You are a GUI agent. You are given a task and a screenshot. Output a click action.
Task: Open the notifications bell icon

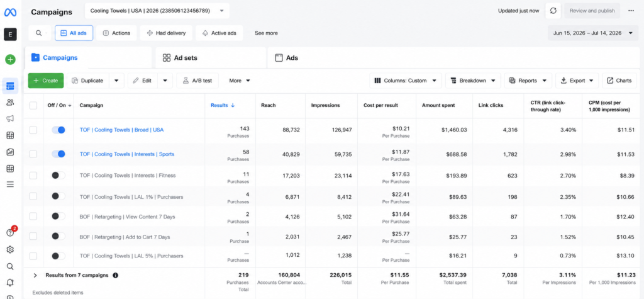[x=10, y=283]
